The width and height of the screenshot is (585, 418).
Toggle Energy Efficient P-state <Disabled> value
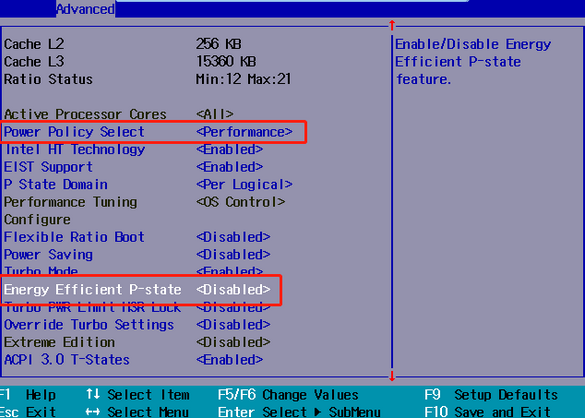(x=233, y=290)
